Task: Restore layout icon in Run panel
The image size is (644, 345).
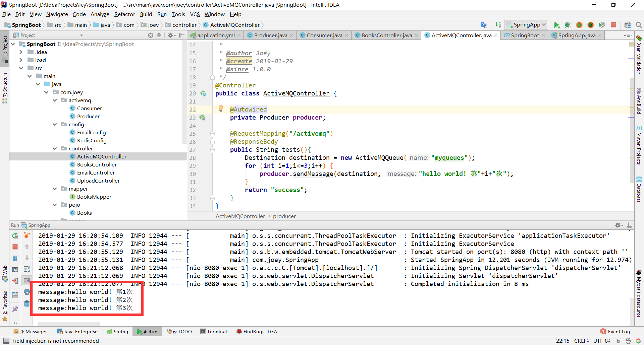Action: coord(15,295)
